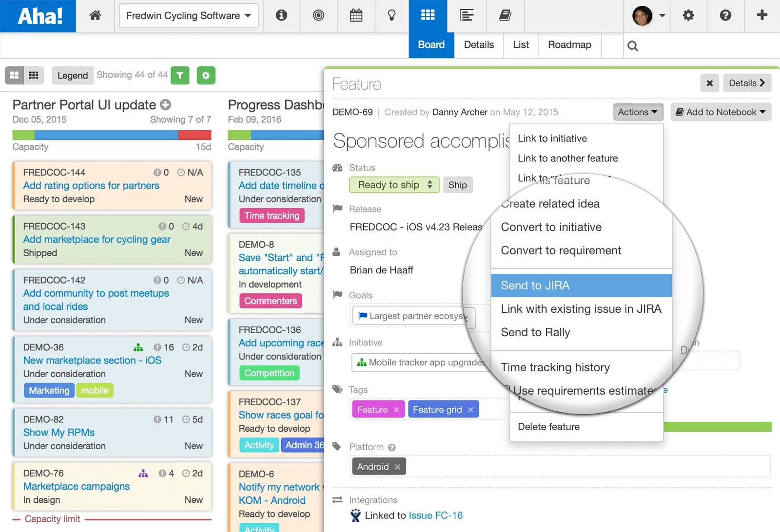Expand the full Details view

746,83
